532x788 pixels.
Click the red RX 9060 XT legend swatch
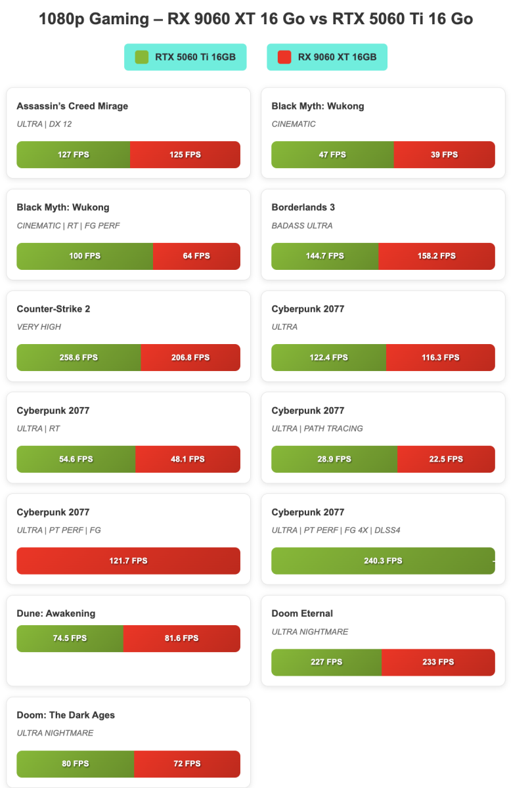pyautogui.click(x=284, y=57)
